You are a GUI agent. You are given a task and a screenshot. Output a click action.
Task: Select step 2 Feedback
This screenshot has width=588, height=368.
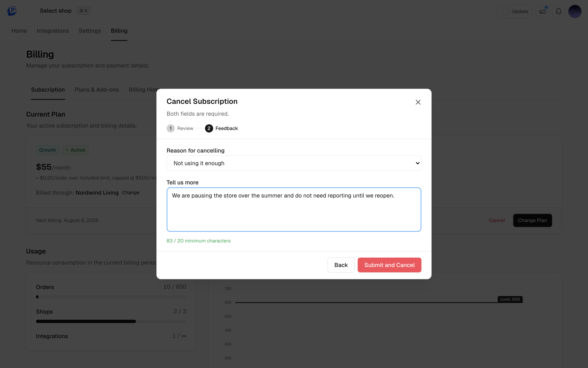coord(221,128)
